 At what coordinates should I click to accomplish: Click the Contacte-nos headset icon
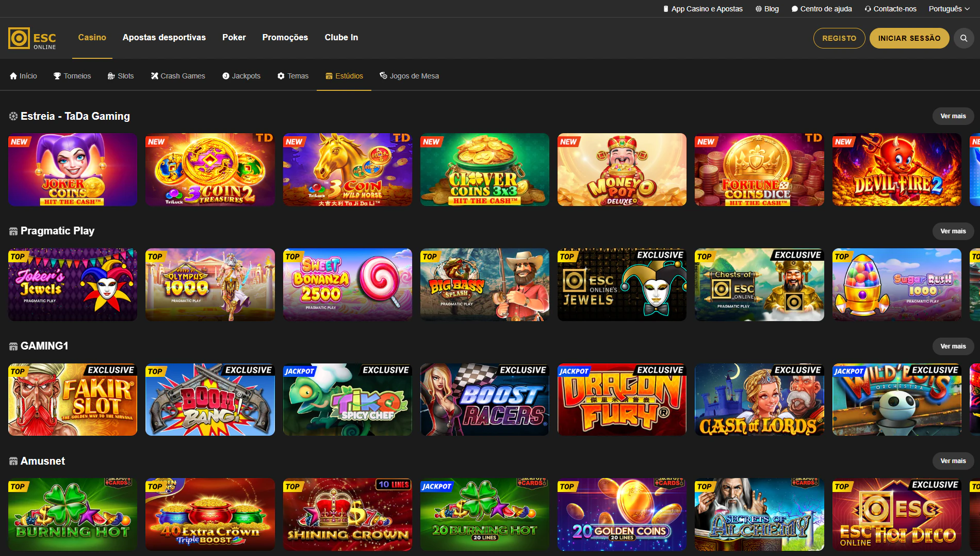(x=868, y=9)
